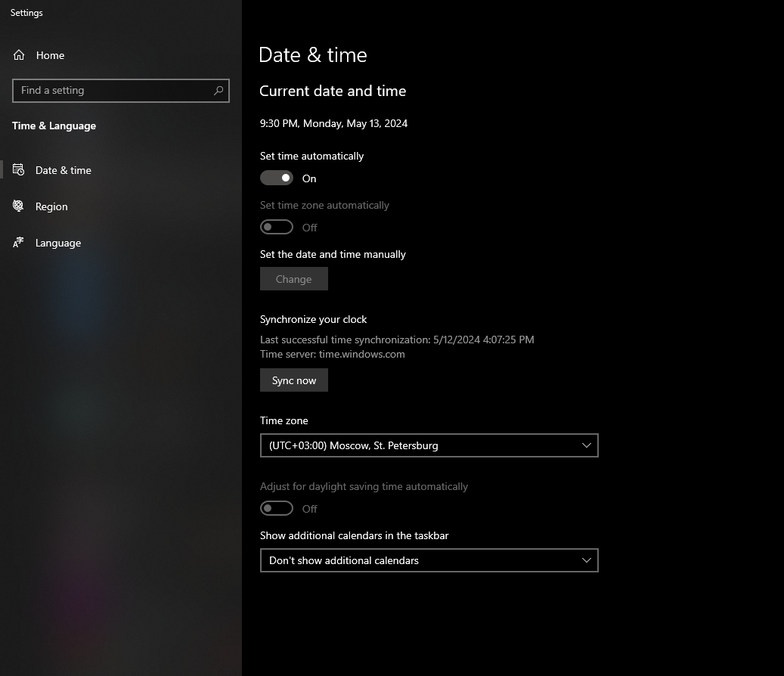The image size is (784, 676).
Task: Click the Home house icon
Action: click(x=19, y=55)
